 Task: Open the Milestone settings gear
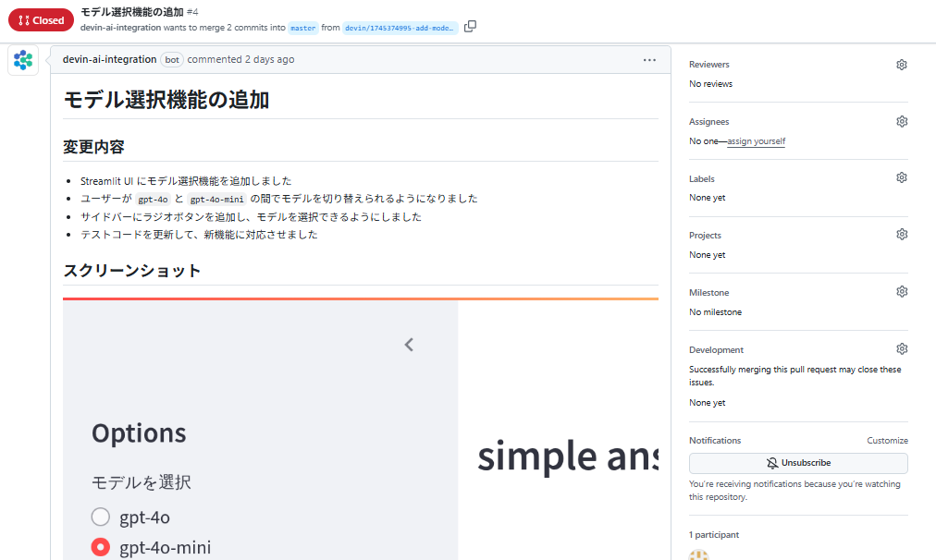tap(901, 291)
